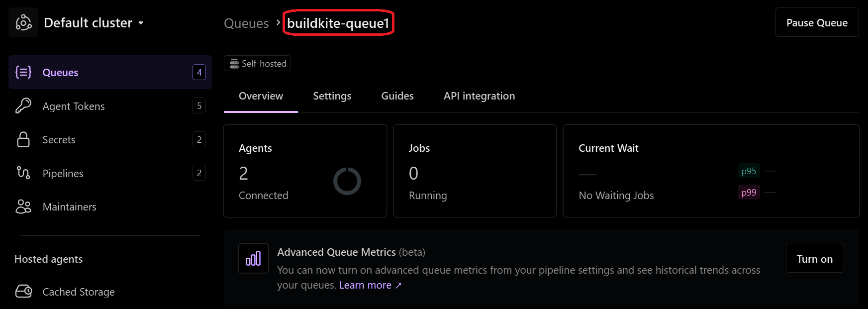The width and height of the screenshot is (868, 309).
Task: Toggle the p95 legend in Current Wait
Action: 749,171
